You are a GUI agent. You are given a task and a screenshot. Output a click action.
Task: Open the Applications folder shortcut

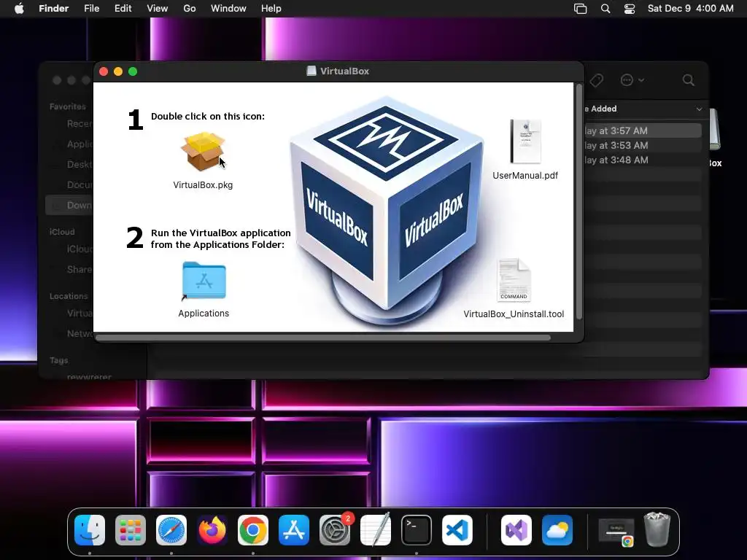204,281
